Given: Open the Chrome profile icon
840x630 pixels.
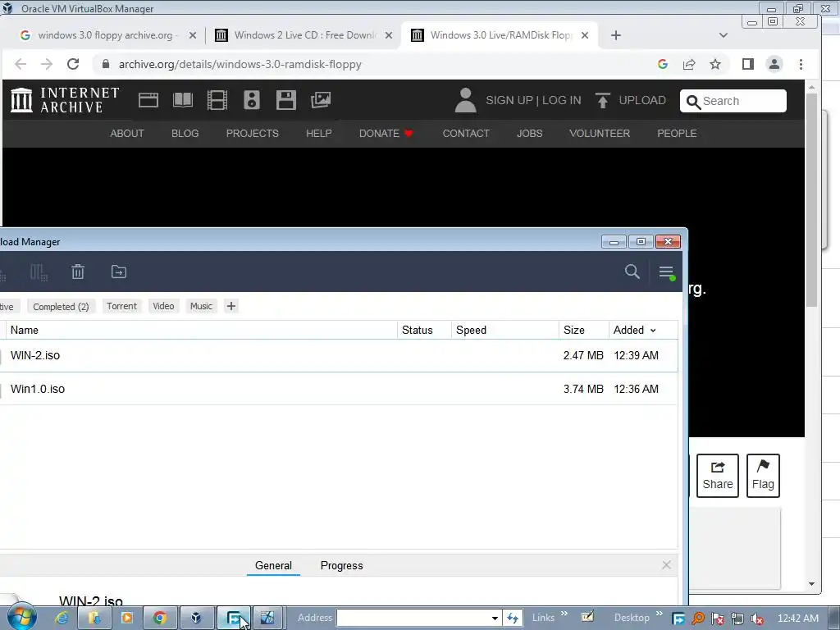Looking at the screenshot, I should click(774, 64).
